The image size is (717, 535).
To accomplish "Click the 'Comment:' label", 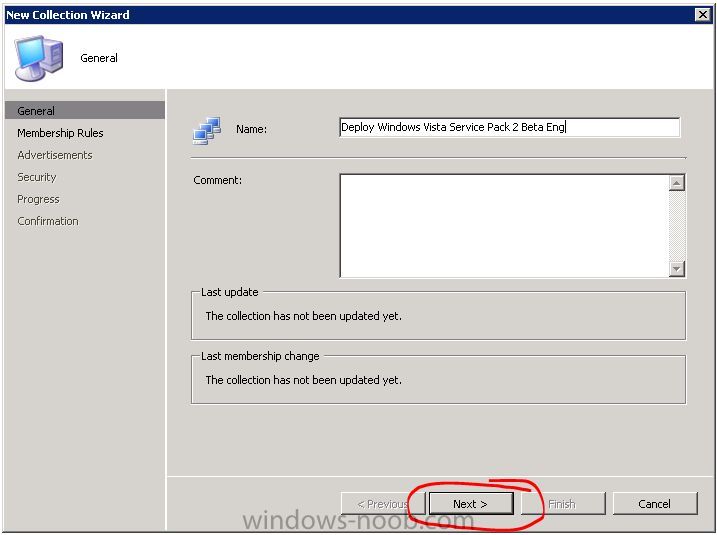I will point(218,180).
